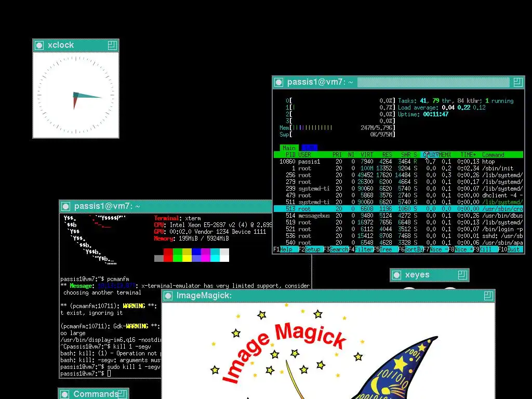Click F1 Help in htop footer
Viewport: 532px width, 399px height.
tap(286, 249)
